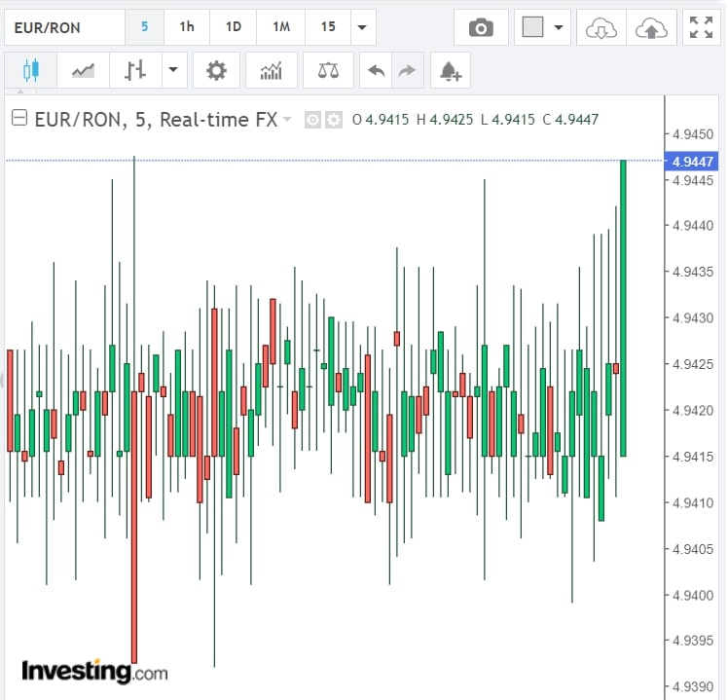Viewport: 728px width, 700px height.
Task: Expand the Real-time FX legend arrow
Action: point(287,120)
